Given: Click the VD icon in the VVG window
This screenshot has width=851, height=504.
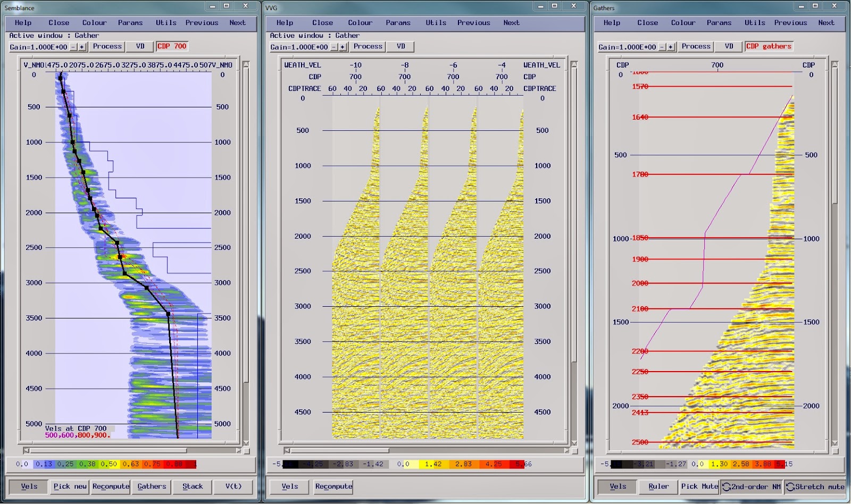Looking at the screenshot, I should [400, 46].
